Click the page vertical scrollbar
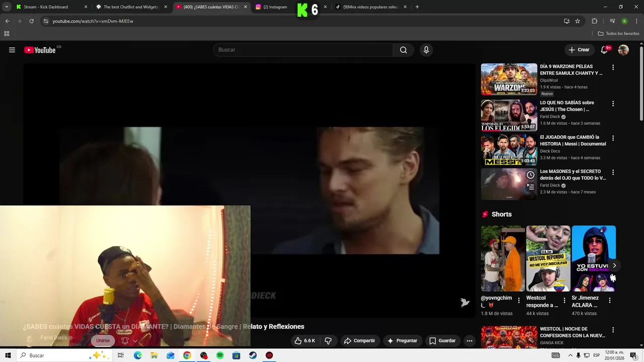 (641, 83)
